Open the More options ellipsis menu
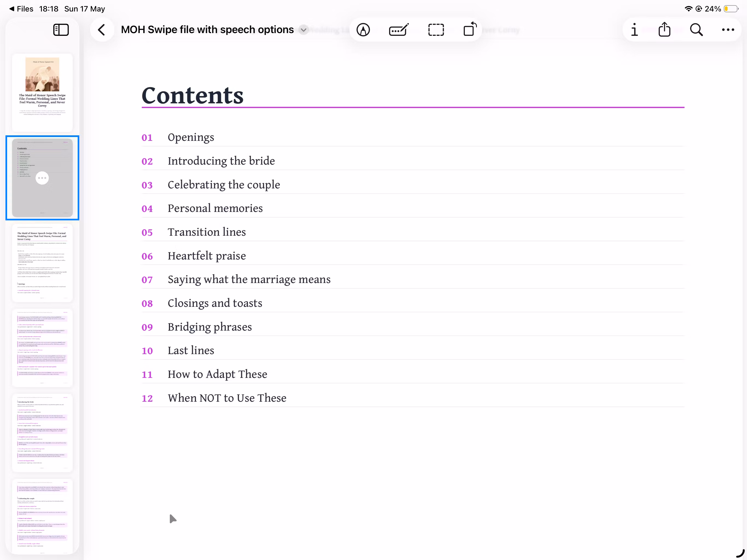Image resolution: width=747 pixels, height=560 pixels. coord(728,30)
